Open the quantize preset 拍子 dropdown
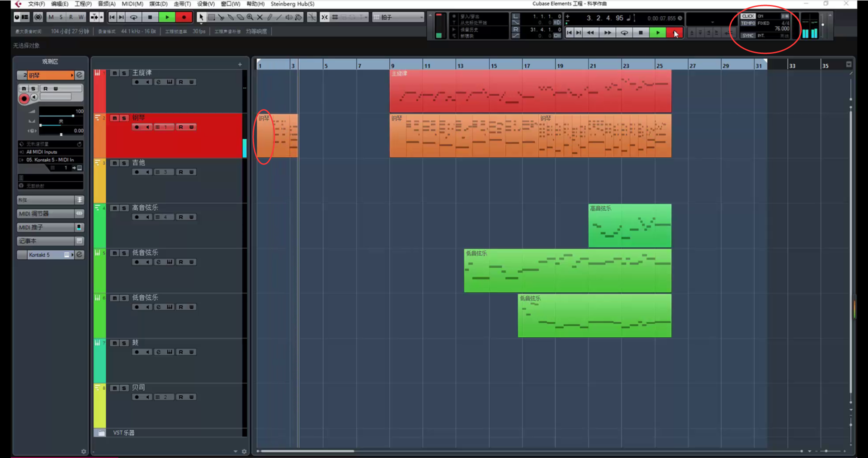 (x=398, y=17)
